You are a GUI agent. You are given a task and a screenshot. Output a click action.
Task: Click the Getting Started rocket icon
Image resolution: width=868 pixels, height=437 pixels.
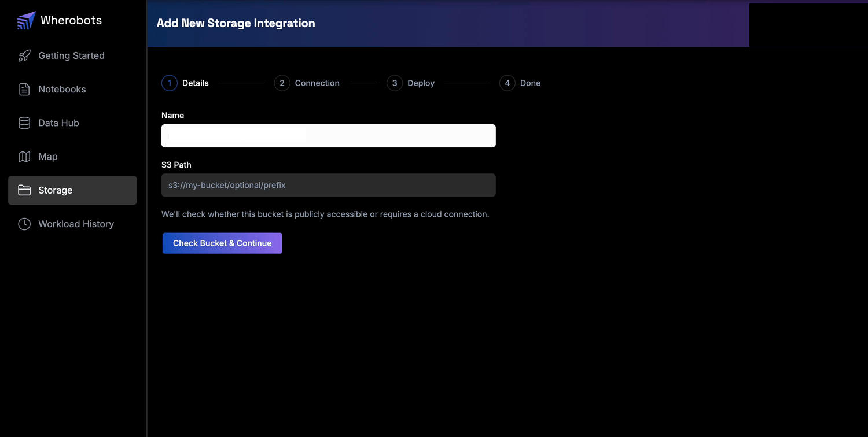(x=24, y=56)
